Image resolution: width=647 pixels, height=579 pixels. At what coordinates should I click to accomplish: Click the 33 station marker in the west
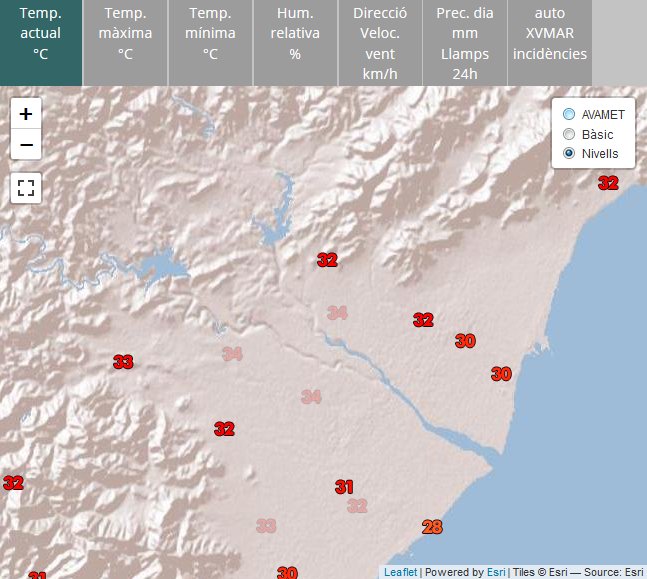[x=123, y=362]
